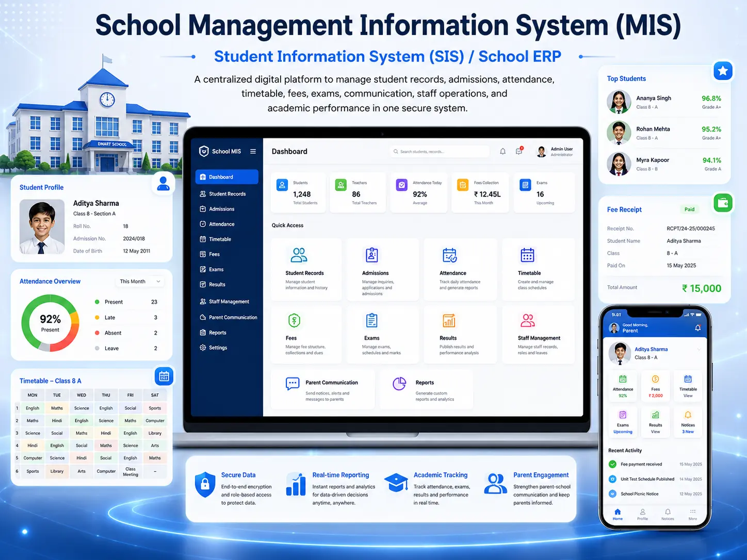
Task: Expand Aditya Sharma chevron in phone app
Action: [x=699, y=350]
